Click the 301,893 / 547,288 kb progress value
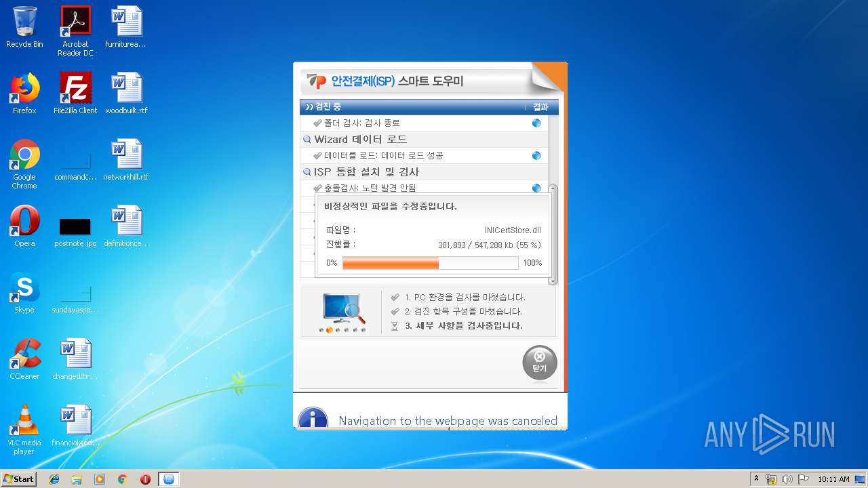Image resolution: width=868 pixels, height=488 pixels. pyautogui.click(x=490, y=245)
